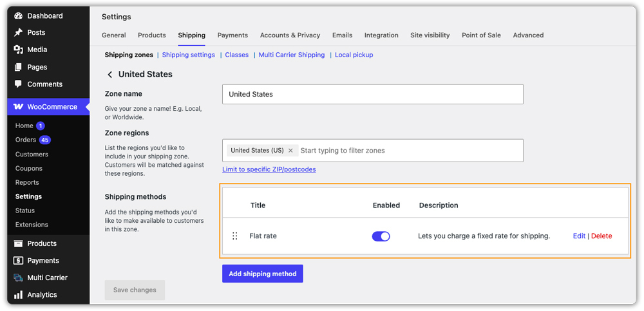Viewport: 644px width, 311px height.
Task: Click the Products archive box icon
Action: point(18,243)
